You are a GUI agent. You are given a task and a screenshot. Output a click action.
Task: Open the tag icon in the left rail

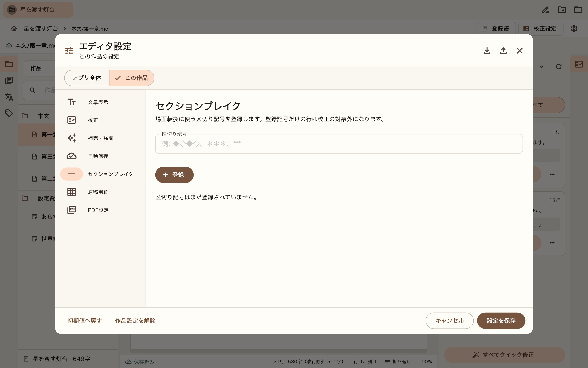point(9,113)
